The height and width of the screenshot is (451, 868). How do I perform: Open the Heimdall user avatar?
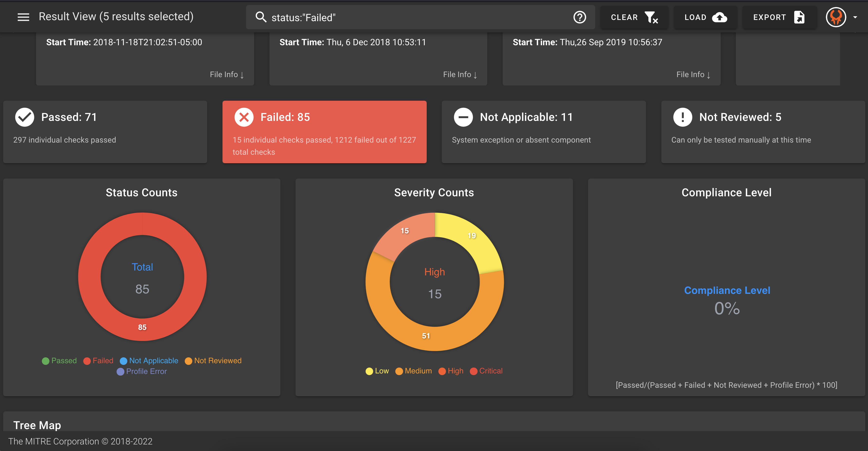[x=836, y=17]
